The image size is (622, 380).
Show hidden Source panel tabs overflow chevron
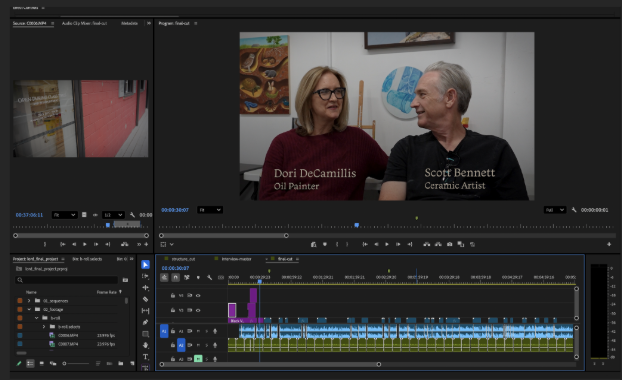coord(149,23)
